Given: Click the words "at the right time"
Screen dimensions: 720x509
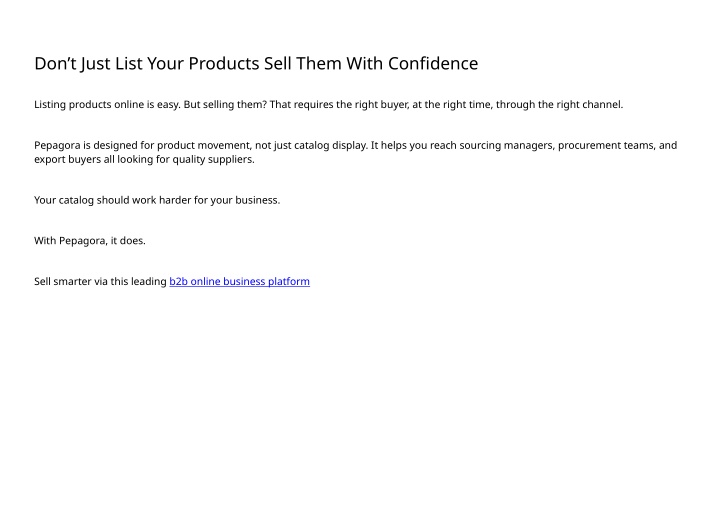Looking at the screenshot, I should pyautogui.click(x=452, y=105).
